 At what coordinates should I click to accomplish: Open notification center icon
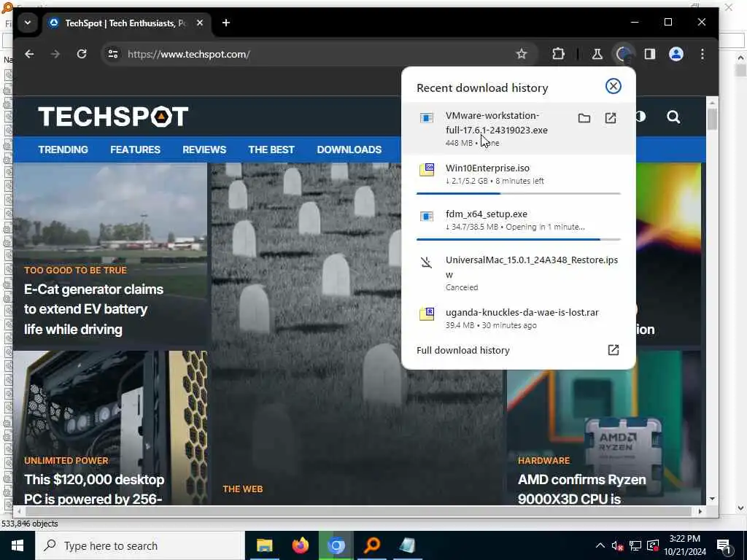coord(724,546)
